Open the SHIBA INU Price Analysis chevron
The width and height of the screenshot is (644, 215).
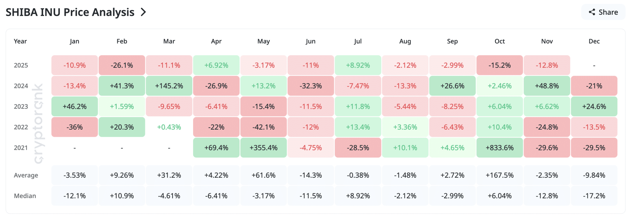pos(143,12)
